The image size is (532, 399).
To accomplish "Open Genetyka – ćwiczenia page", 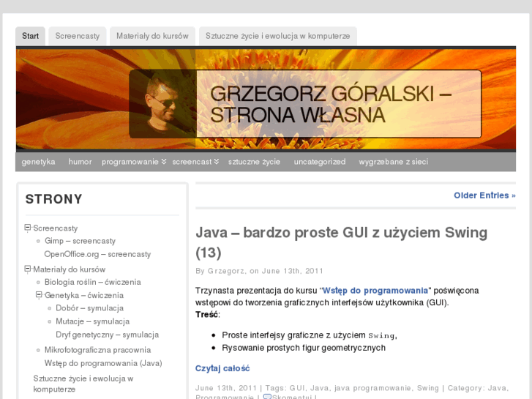I will (84, 295).
